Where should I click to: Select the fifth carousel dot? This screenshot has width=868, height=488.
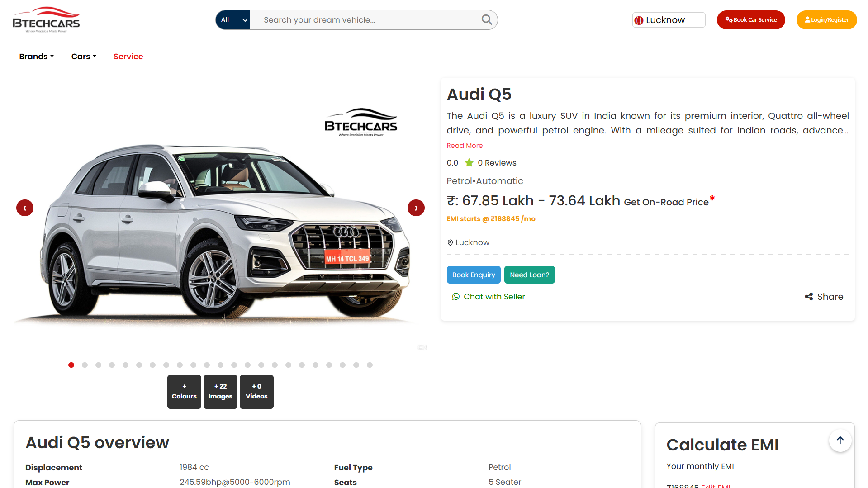[x=125, y=365]
